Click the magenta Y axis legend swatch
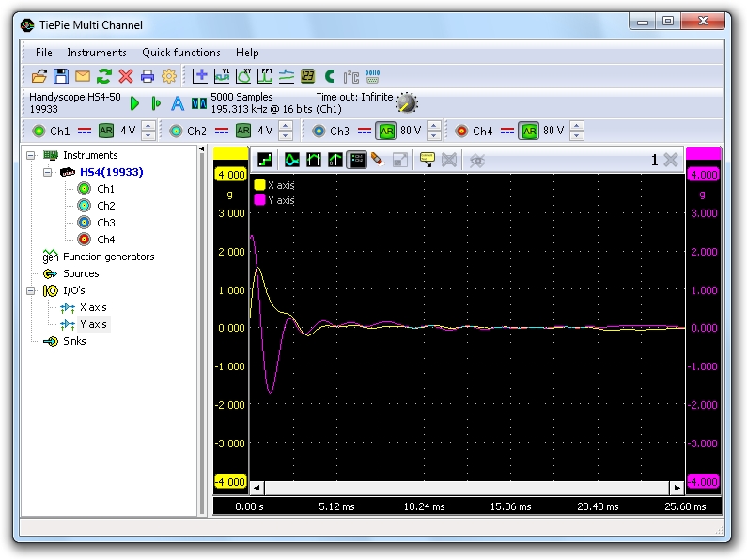 pos(260,200)
